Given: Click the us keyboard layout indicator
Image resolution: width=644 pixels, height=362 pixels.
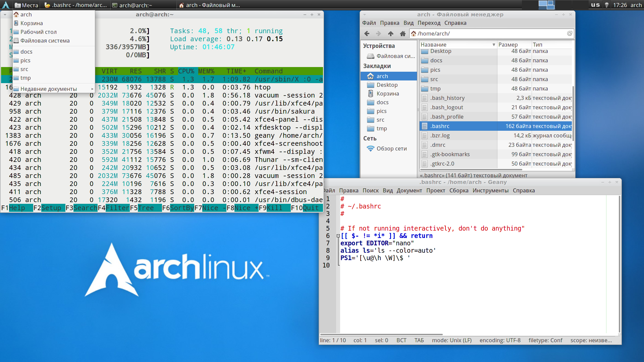Looking at the screenshot, I should coord(595,5).
